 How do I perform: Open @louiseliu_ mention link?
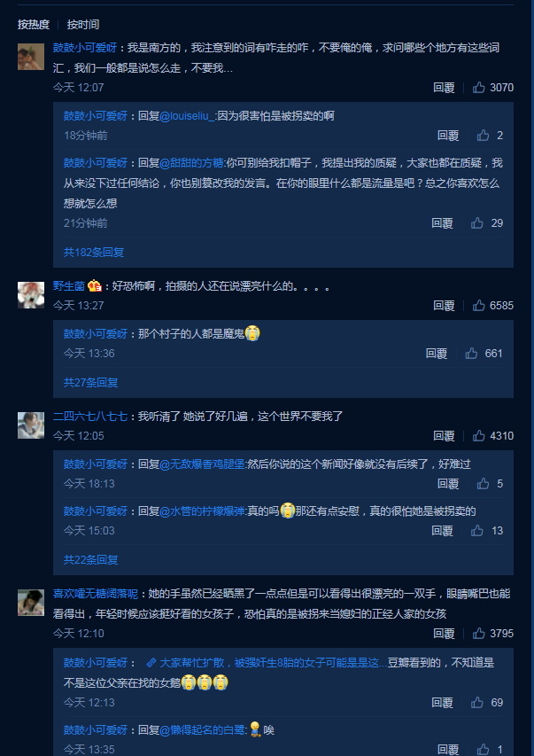pyautogui.click(x=188, y=116)
